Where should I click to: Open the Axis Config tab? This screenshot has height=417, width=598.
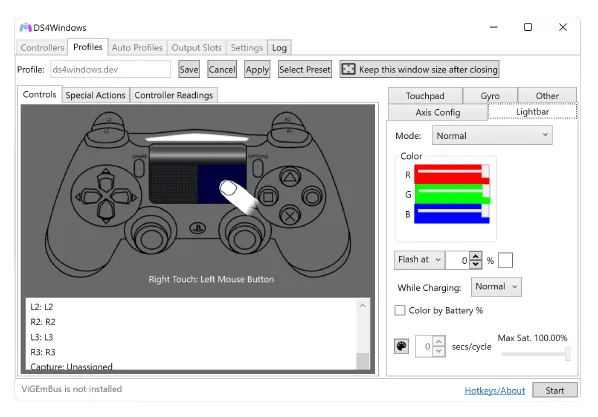(438, 112)
